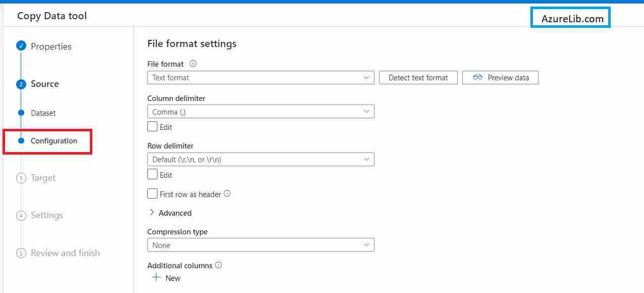Screen dimensions: 644x293
Task: Enable Edit checkbox under Column delimiter
Action: click(x=152, y=126)
